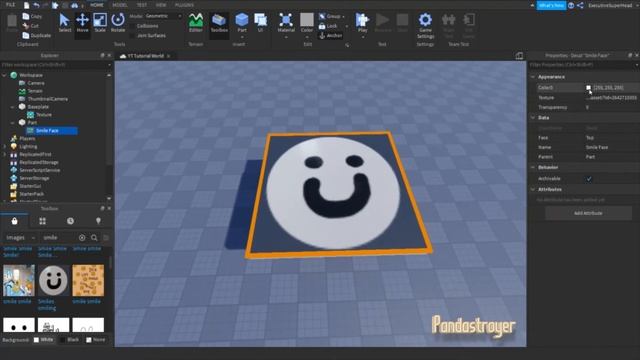640x360 pixels.
Task: Switch to the PLUGINS ribbon tab
Action: (184, 5)
